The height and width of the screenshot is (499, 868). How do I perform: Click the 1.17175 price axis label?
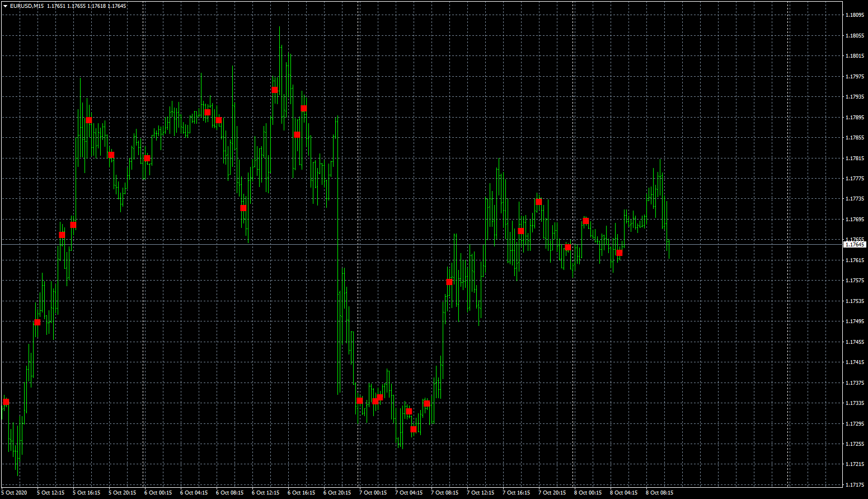(855, 485)
